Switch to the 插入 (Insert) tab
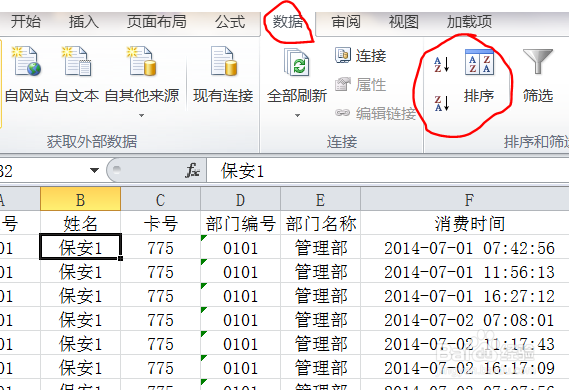This screenshot has width=569, height=390. pos(84,22)
